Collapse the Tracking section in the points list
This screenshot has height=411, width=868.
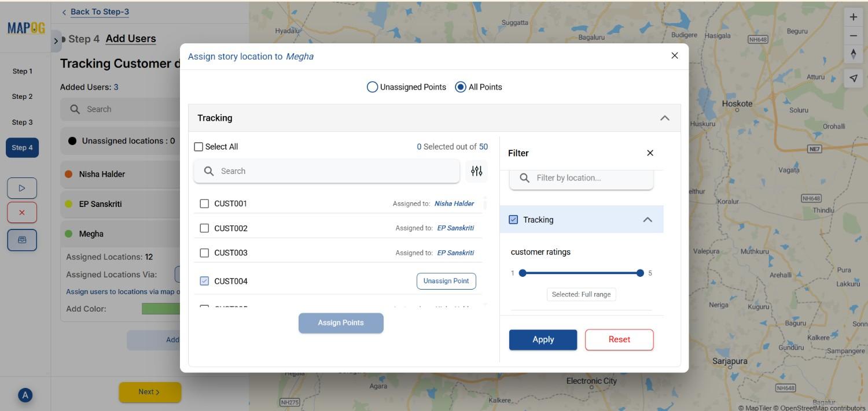point(664,117)
